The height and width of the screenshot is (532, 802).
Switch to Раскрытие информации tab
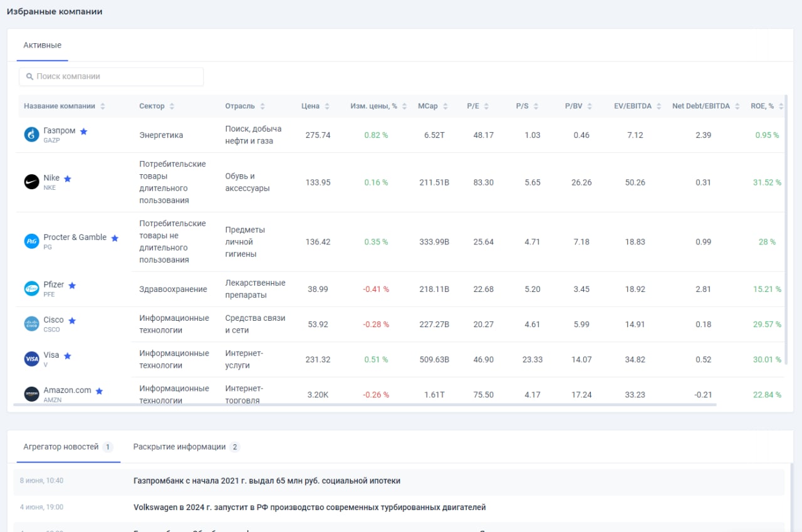coord(187,447)
